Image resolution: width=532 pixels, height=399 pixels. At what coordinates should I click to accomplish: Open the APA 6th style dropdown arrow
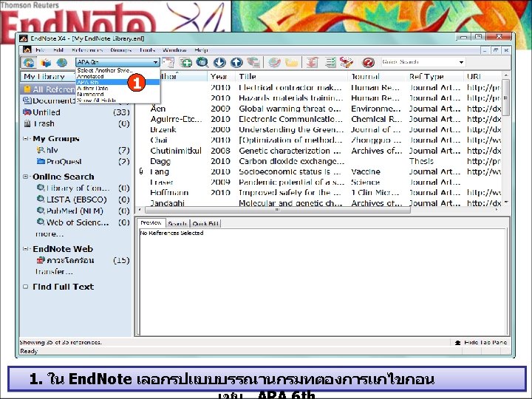point(155,62)
